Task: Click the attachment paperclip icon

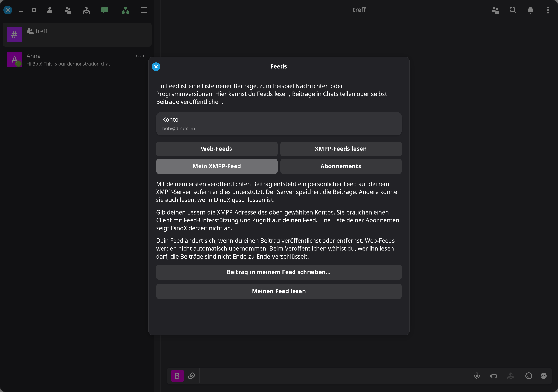Action: point(192,376)
